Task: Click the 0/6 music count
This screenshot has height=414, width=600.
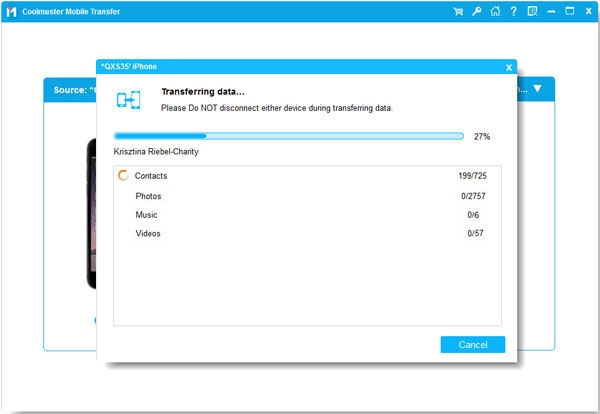Action: pos(473,215)
